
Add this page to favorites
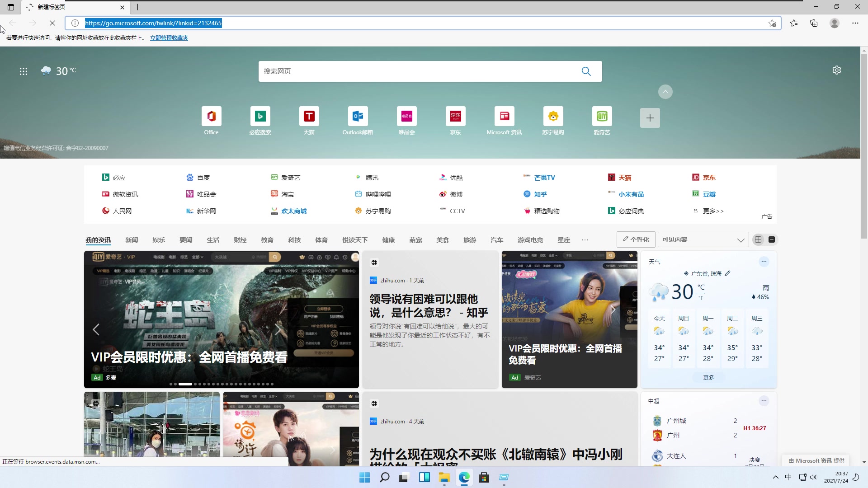pyautogui.click(x=772, y=23)
